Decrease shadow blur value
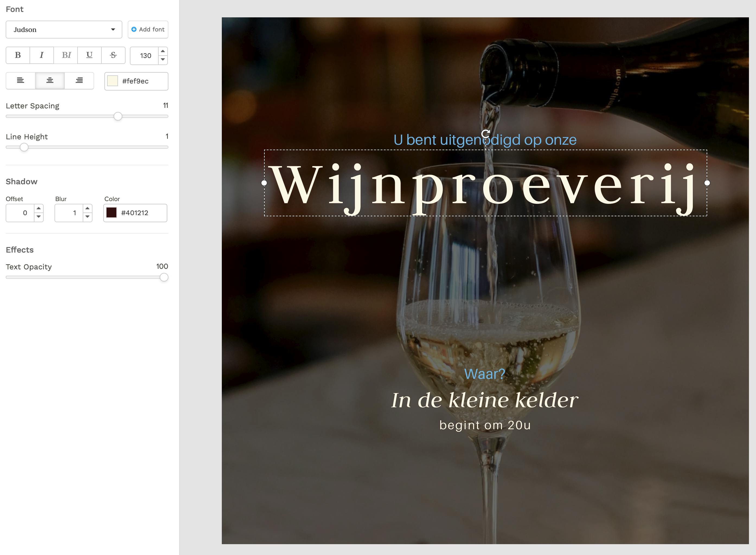 pos(87,217)
